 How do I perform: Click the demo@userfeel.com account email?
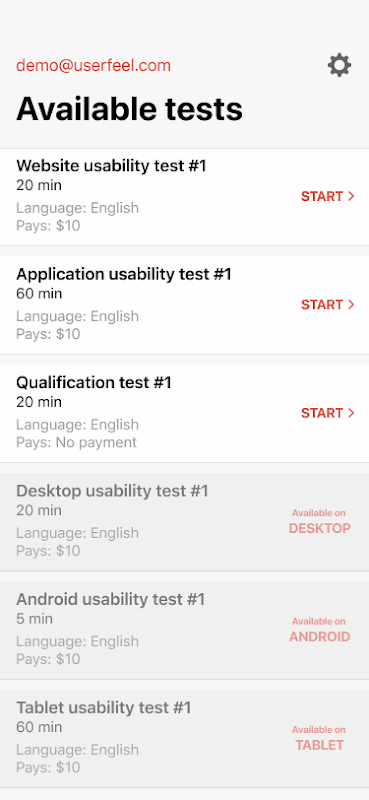[93, 66]
